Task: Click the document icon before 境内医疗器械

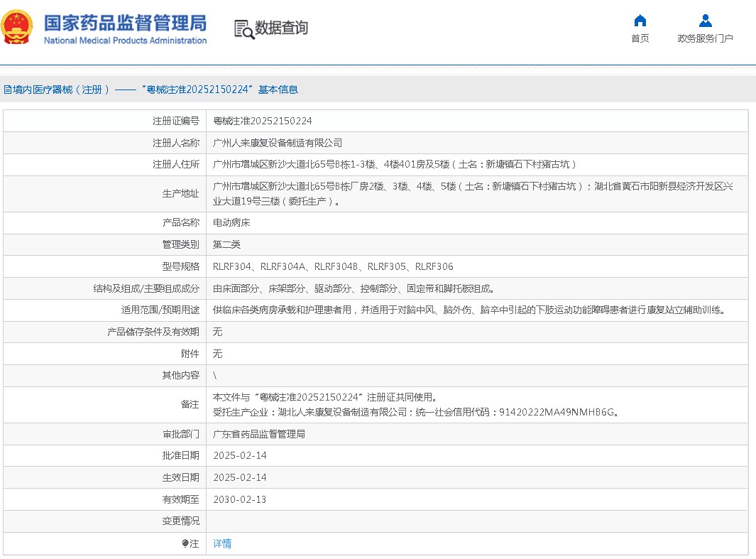Action: [7, 89]
